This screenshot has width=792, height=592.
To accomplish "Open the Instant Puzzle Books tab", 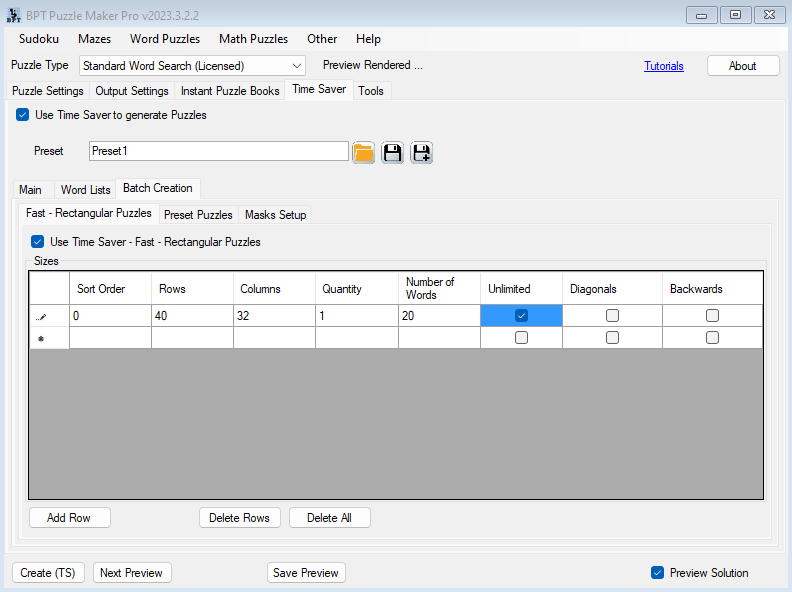I will point(230,91).
